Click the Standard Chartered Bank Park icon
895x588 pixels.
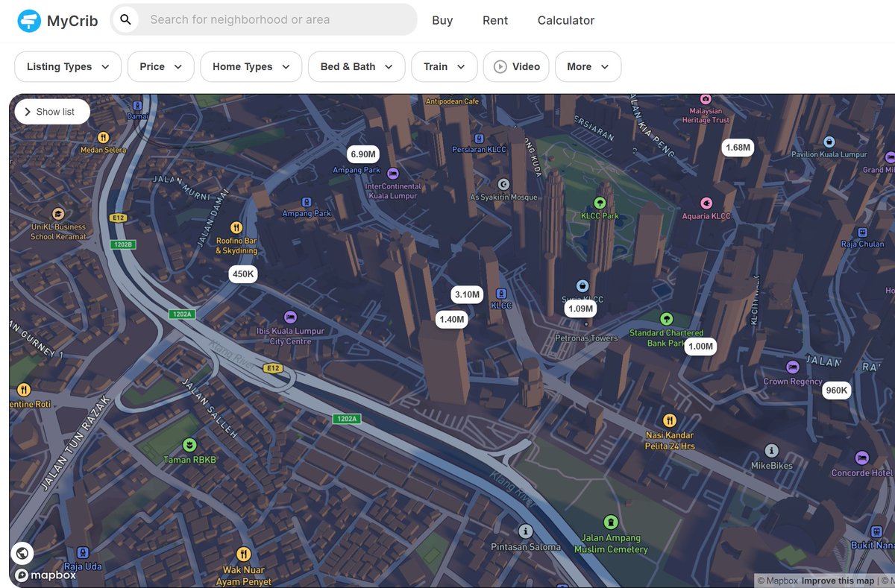coord(667,319)
